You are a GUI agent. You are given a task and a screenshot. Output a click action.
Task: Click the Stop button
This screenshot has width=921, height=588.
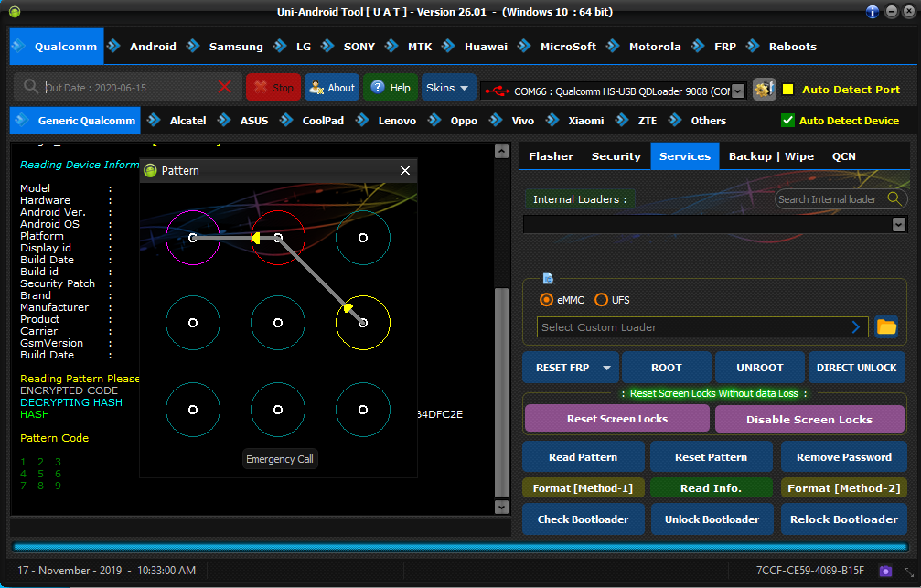273,88
